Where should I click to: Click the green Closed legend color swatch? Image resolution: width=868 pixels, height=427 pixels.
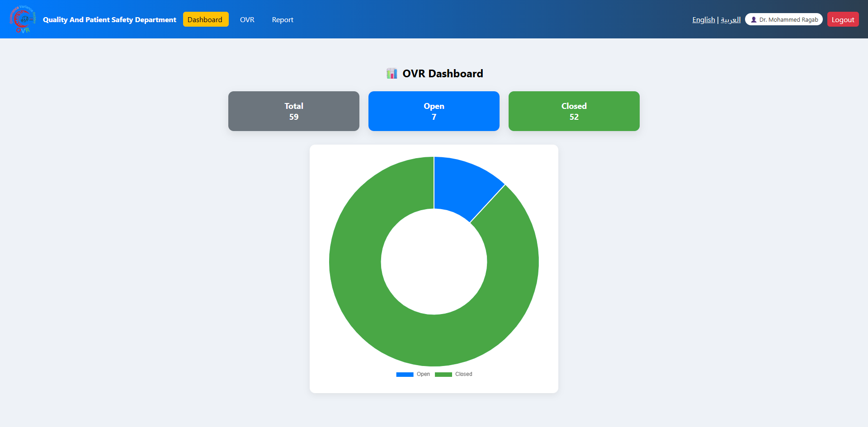(443, 374)
